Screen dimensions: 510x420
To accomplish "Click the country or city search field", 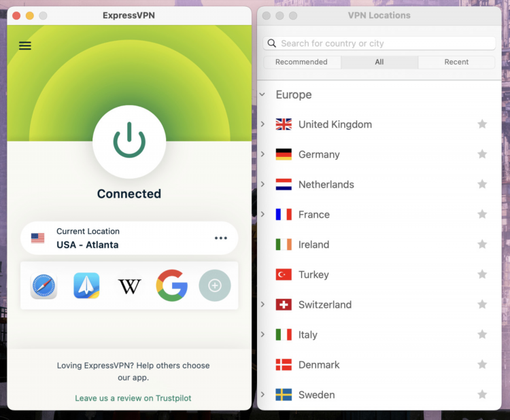I will (x=379, y=43).
